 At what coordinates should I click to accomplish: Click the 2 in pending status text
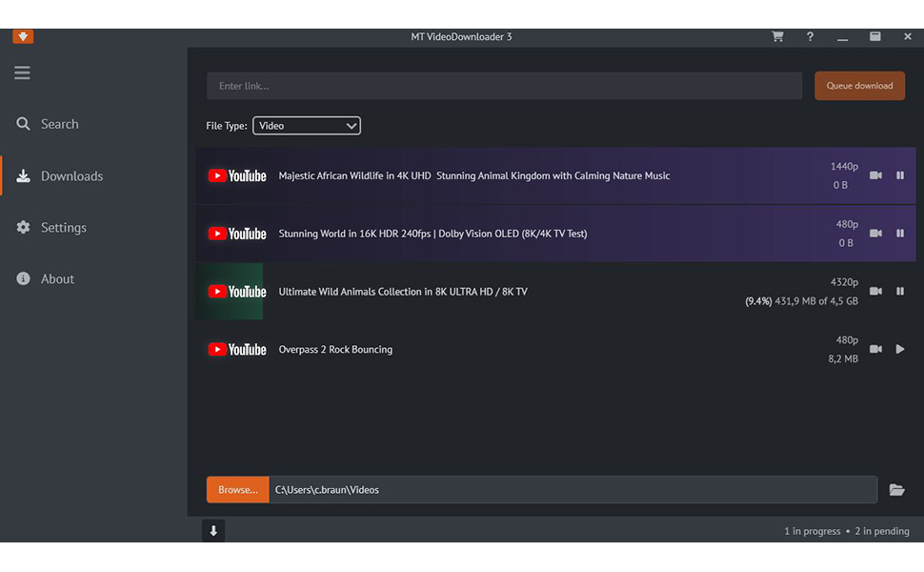pyautogui.click(x=882, y=531)
